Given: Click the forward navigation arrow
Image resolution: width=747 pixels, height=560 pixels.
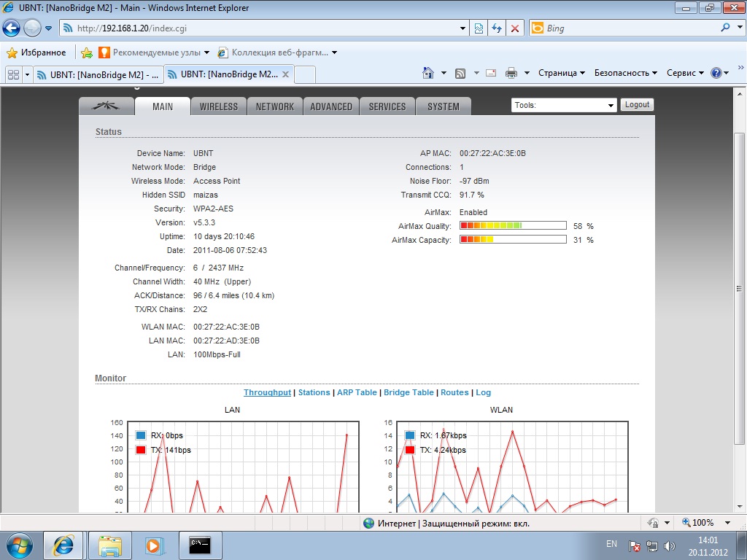Looking at the screenshot, I should click(x=32, y=28).
